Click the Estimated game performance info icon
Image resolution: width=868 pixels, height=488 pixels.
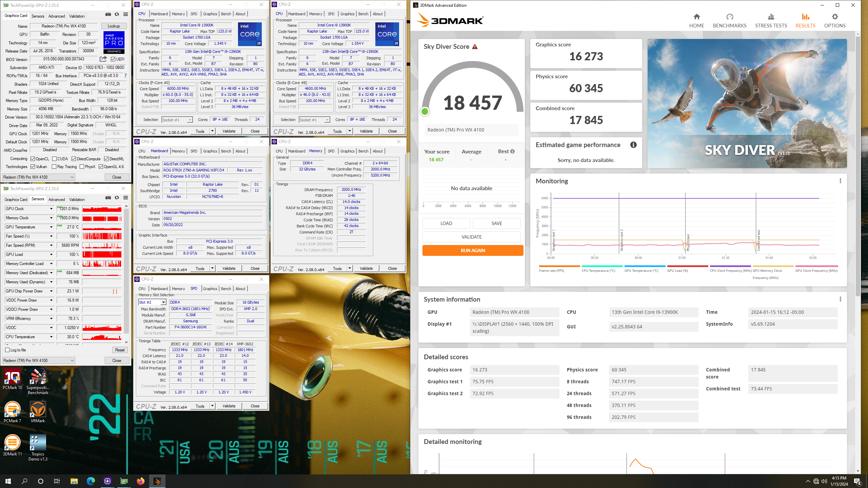point(633,145)
